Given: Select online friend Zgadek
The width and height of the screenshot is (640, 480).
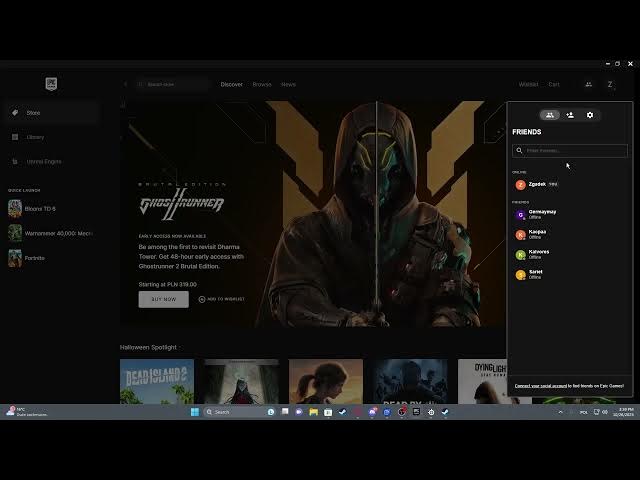Looking at the screenshot, I should (569, 185).
